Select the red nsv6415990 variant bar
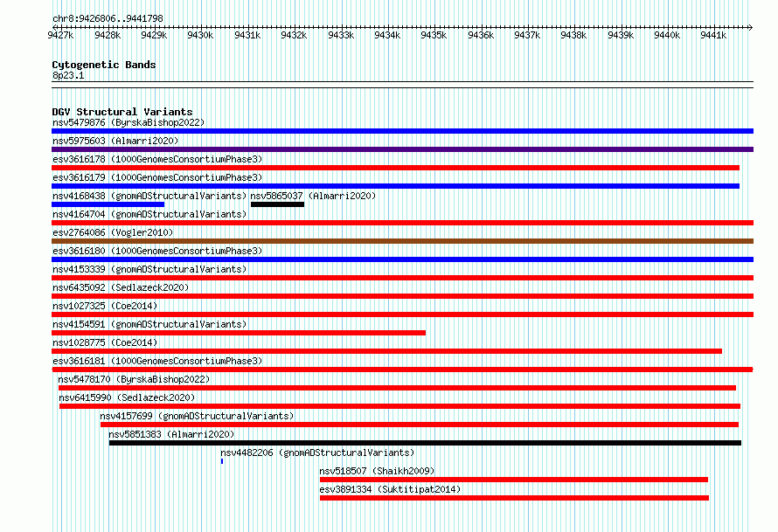Viewport: 778px width, 532px height. pyautogui.click(x=399, y=406)
